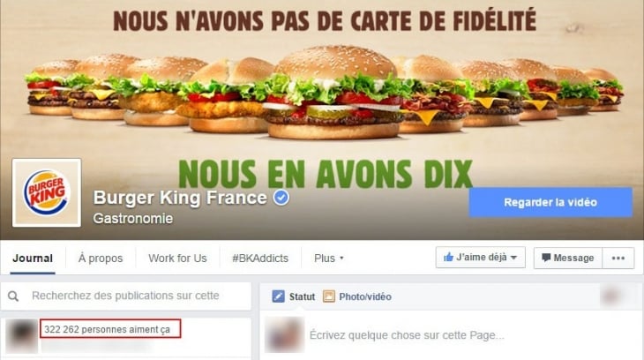644x360 pixels.
Task: Open the Journal tab
Action: click(33, 259)
